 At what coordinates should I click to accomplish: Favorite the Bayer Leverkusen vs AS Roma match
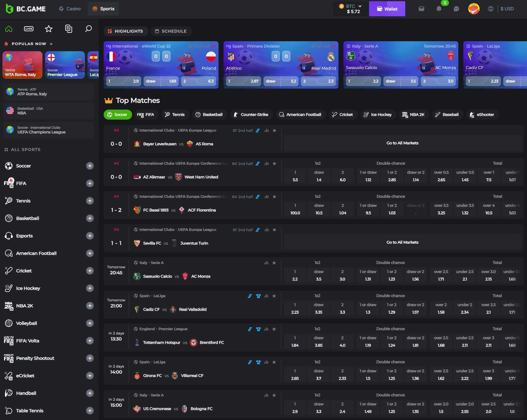point(274,131)
